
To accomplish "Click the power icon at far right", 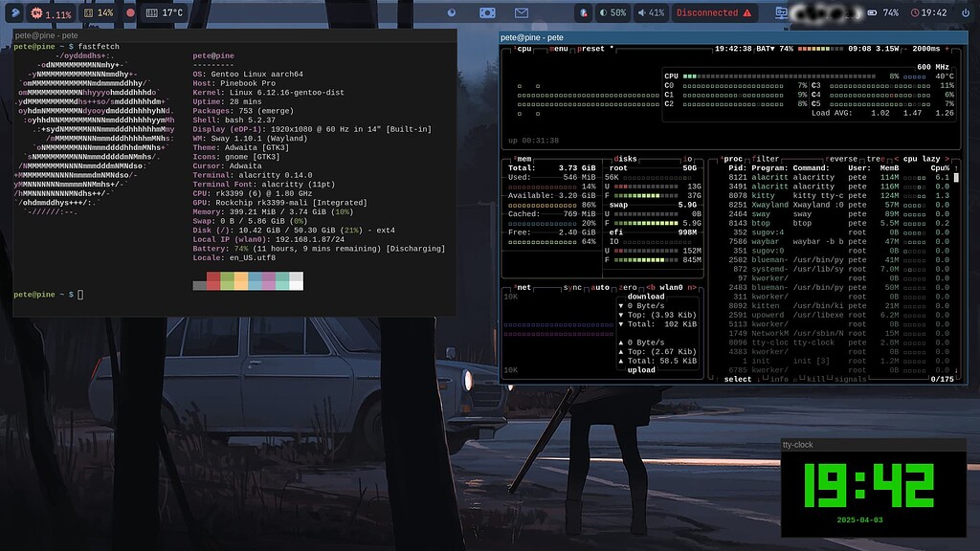I will [x=965, y=12].
